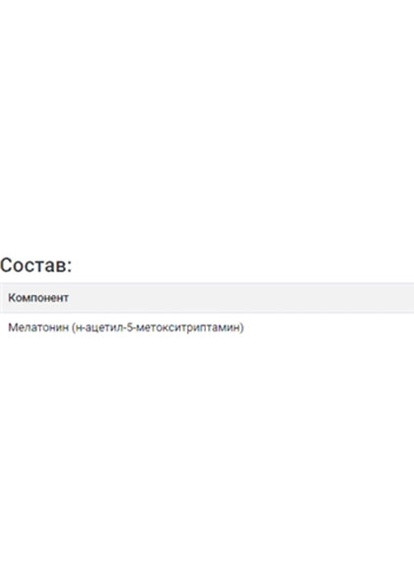
Task: Click the closing parenthesis after "метокситриптамин"
Action: tap(242, 328)
